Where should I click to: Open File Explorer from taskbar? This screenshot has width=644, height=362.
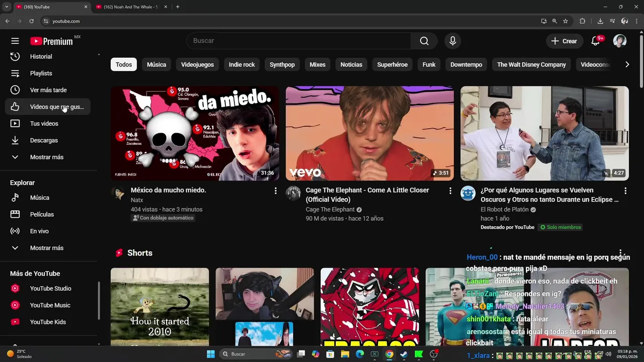point(345,354)
